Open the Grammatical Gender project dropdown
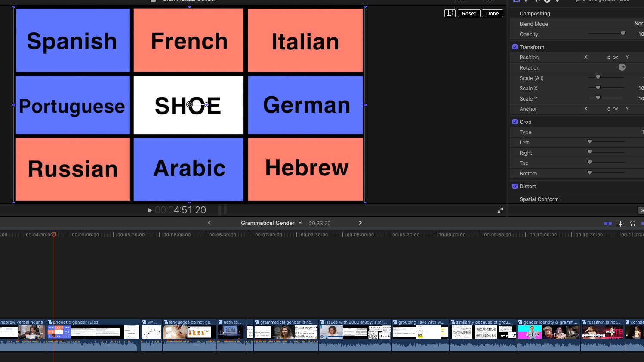Viewport: 644px width, 362px height. pos(271,223)
